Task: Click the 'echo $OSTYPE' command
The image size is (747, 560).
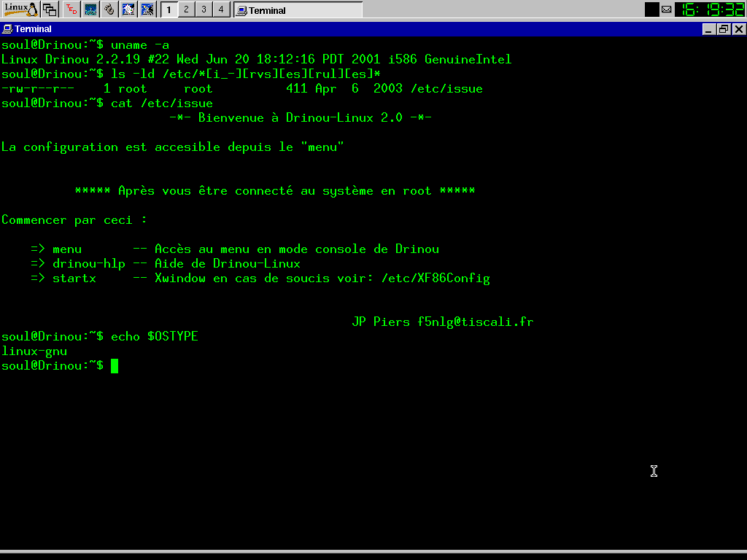Action: (x=155, y=337)
